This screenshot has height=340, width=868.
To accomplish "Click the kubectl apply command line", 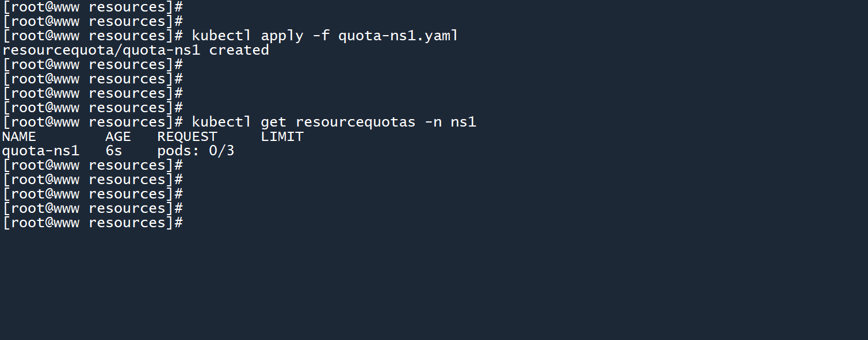I will click(325, 36).
